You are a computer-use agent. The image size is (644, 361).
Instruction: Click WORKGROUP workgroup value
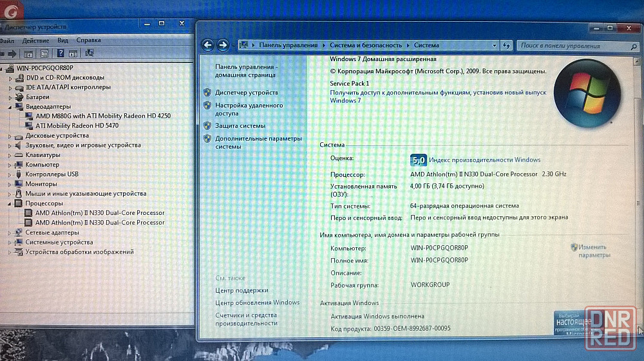point(430,284)
